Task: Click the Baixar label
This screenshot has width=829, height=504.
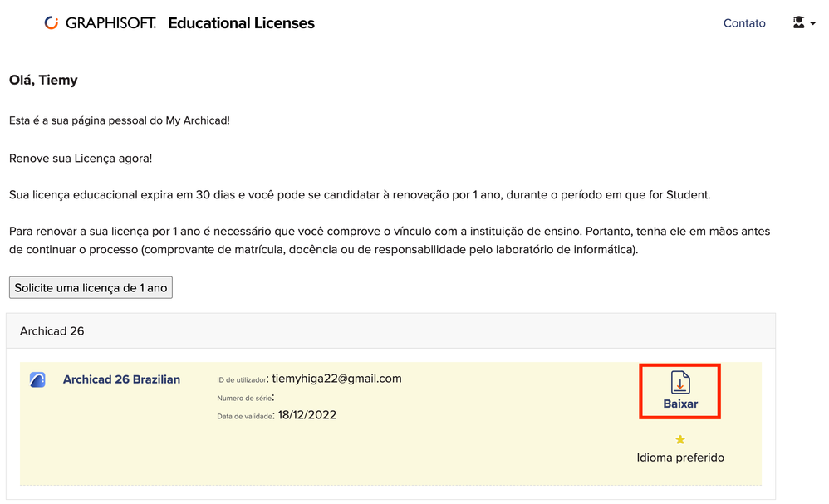Action: pos(680,404)
